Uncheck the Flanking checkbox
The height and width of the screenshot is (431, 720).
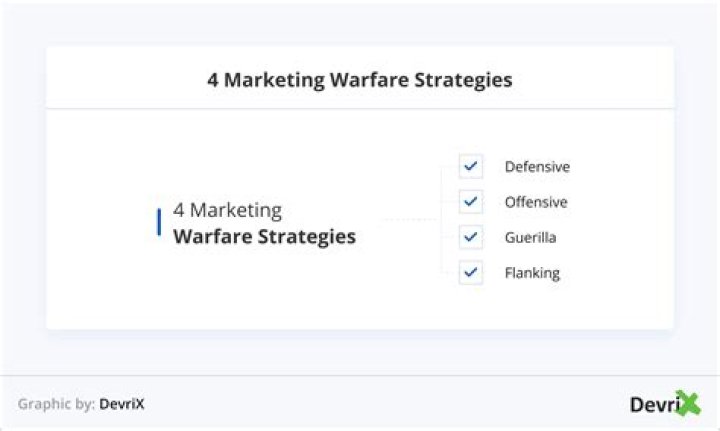[x=471, y=273]
